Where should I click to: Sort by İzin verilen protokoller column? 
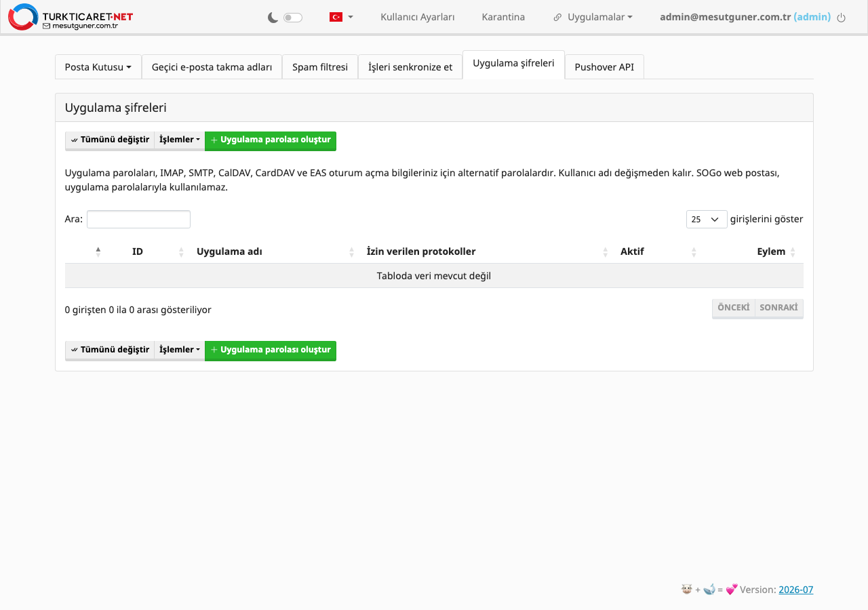[x=487, y=251]
